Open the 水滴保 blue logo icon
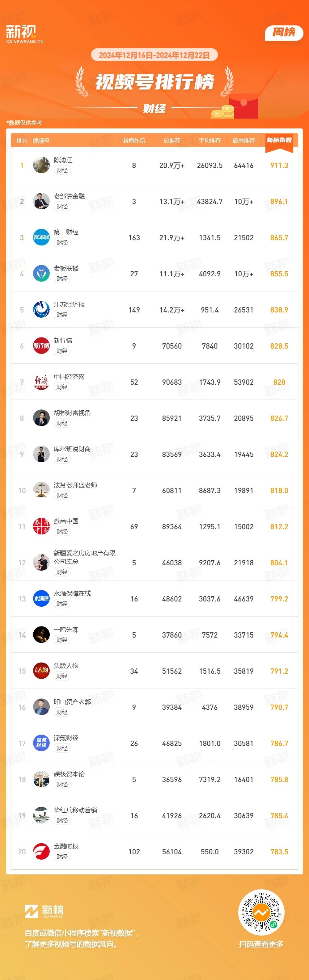The image size is (309, 980). click(41, 598)
